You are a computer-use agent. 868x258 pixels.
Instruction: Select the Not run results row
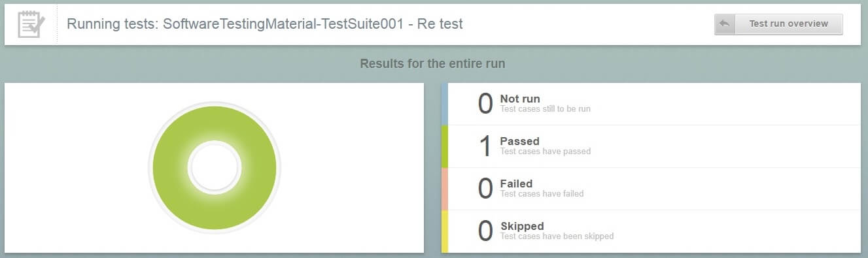[x=651, y=104]
